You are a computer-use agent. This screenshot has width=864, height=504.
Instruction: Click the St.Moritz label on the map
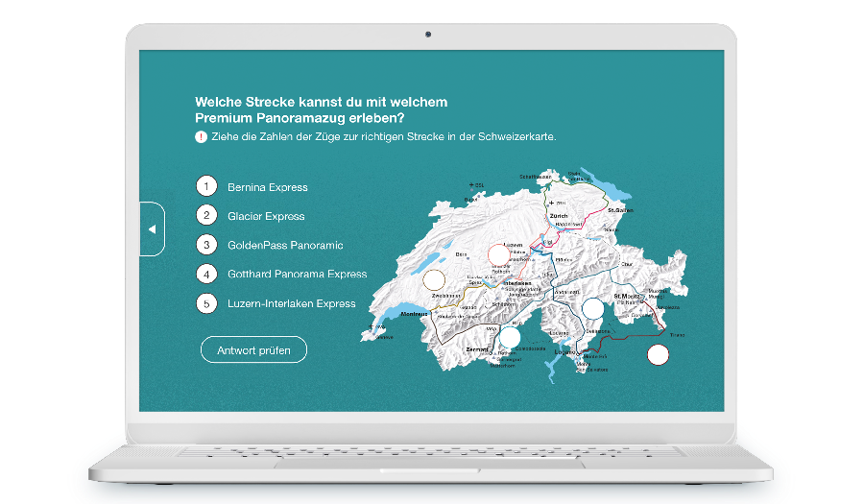(x=627, y=297)
